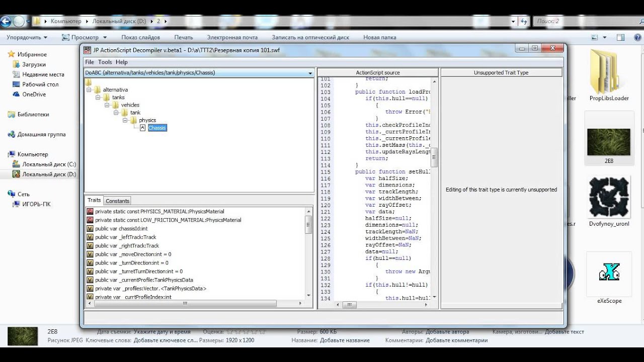This screenshot has width=644, height=362.
Task: Click the V icon beside _profiles:Vector
Action: [x=90, y=289]
